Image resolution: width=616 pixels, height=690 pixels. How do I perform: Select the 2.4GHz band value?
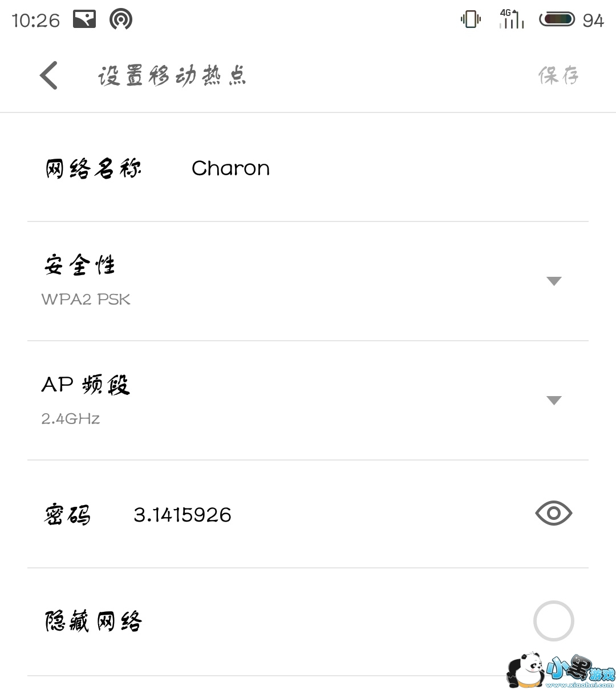71,418
